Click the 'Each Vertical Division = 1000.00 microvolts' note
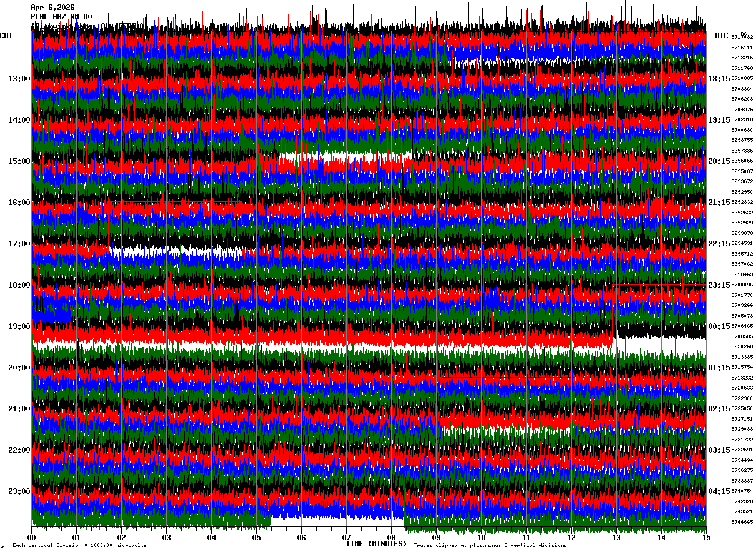 coord(79,546)
